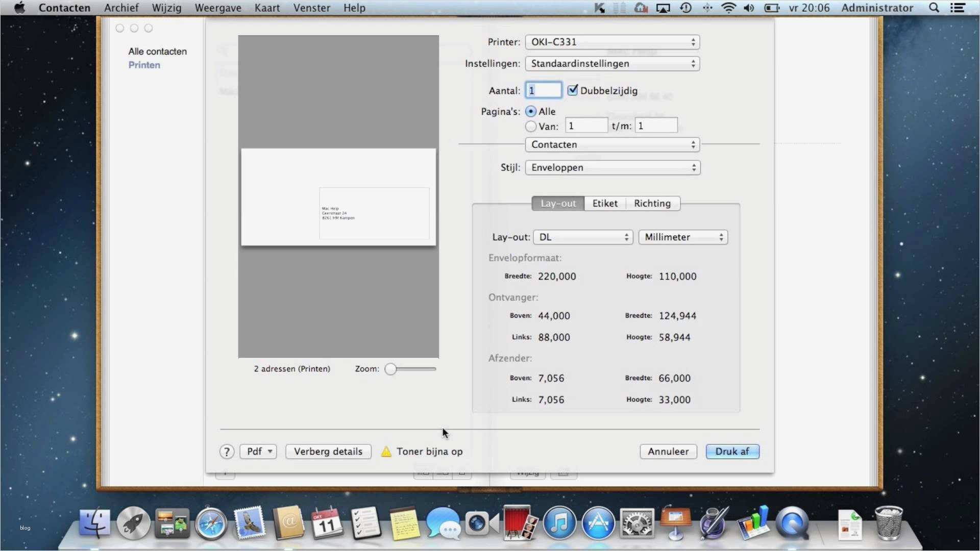Open the App Store dock icon
Image resolution: width=980 pixels, height=551 pixels.
click(x=598, y=523)
